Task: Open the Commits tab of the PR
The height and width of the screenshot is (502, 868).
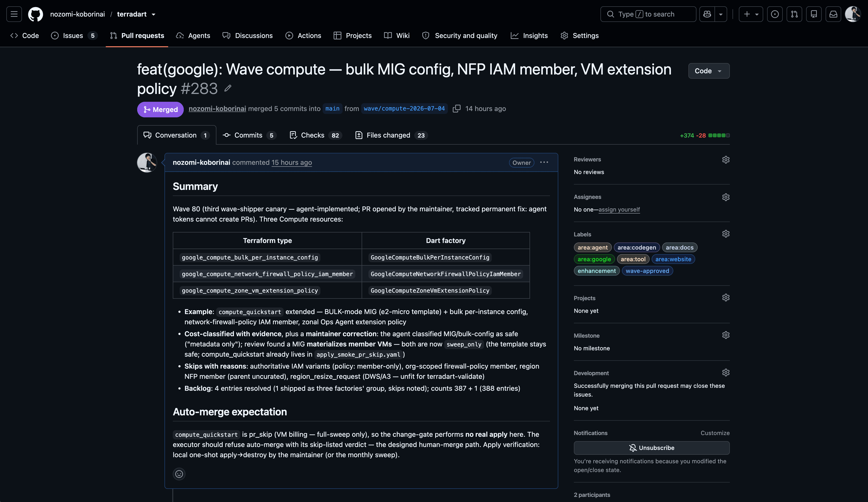Action: point(249,135)
